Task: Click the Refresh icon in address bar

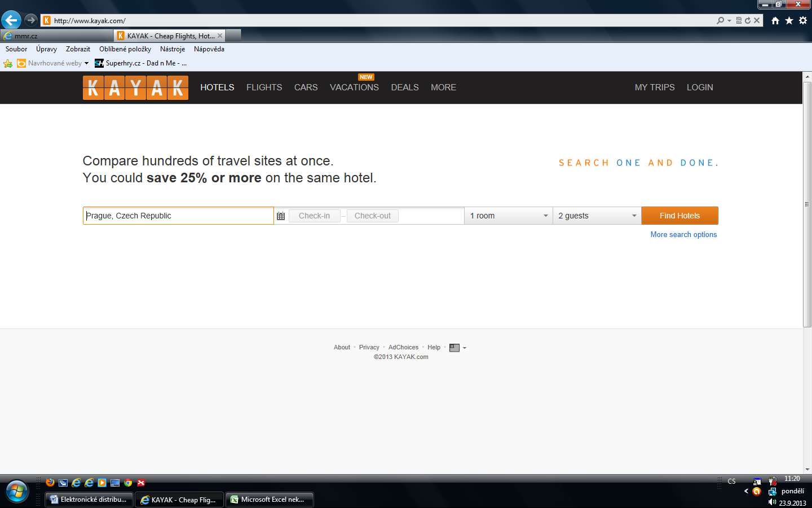Action: point(748,20)
